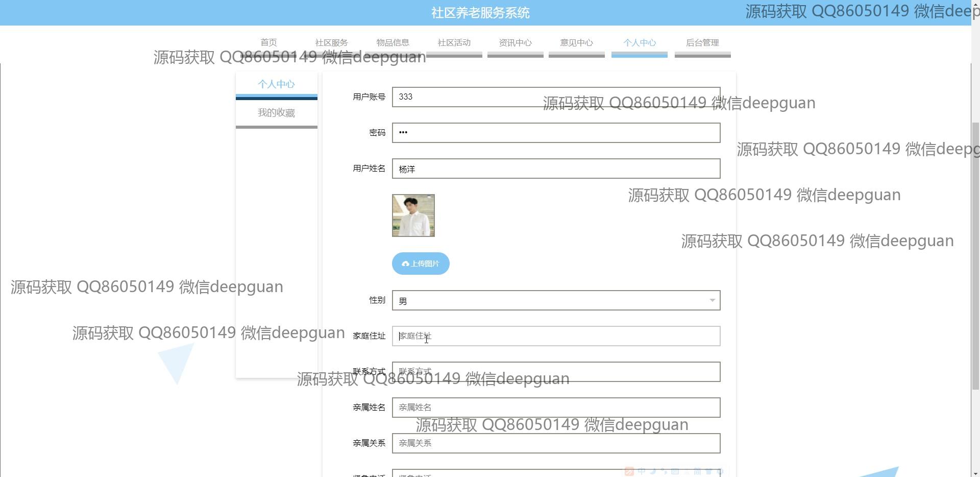Click the page vertical scrollbar

[975, 255]
